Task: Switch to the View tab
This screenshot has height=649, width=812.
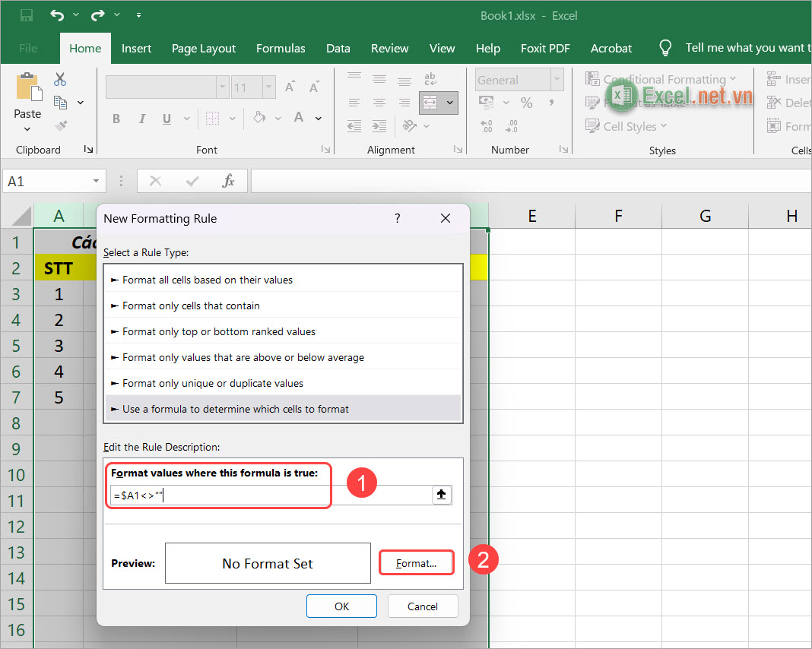Action: tap(442, 48)
